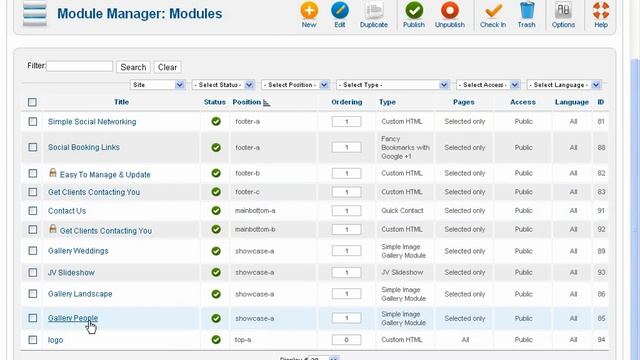Check the select-all checkbox in header
Screen dimensions: 640x360
32,102
